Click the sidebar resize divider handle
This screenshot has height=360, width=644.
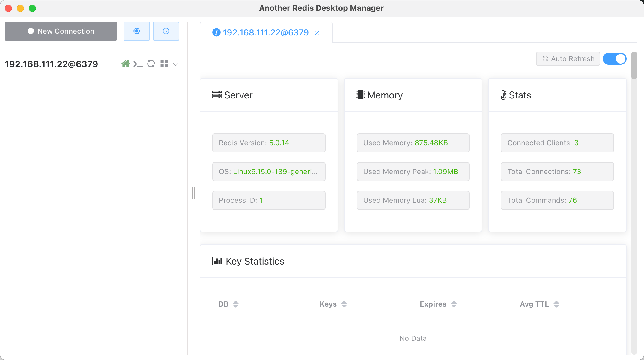pos(194,193)
